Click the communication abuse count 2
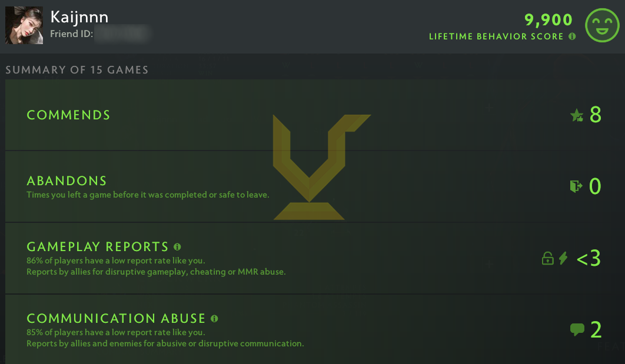The width and height of the screenshot is (625, 364). coord(596,330)
